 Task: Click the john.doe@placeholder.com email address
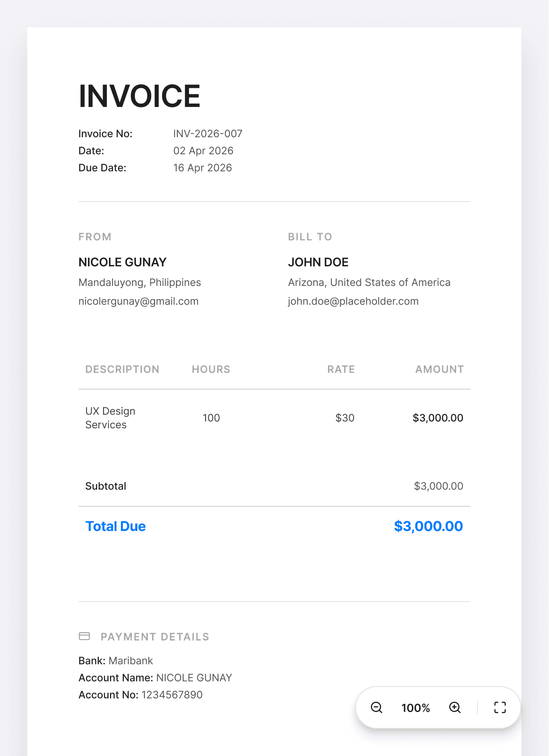coord(353,301)
